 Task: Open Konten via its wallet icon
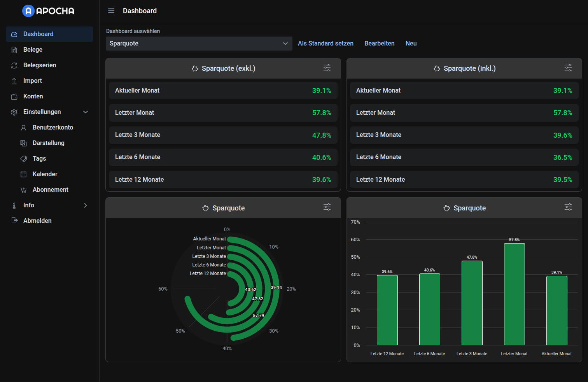pyautogui.click(x=14, y=96)
